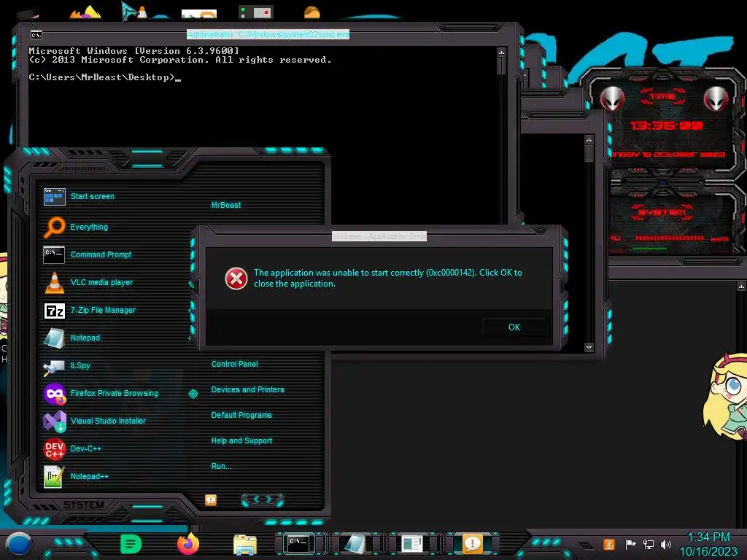Open File Explorer from the taskbar
This screenshot has width=747, height=560.
[245, 545]
